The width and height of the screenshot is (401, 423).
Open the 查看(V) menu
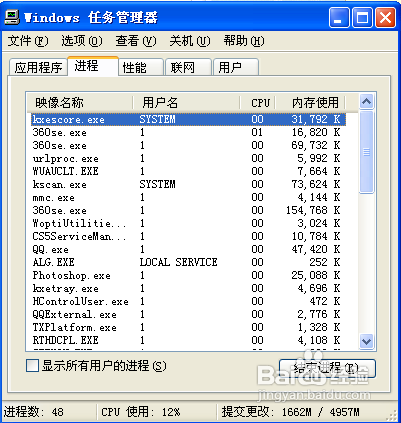pos(136,41)
